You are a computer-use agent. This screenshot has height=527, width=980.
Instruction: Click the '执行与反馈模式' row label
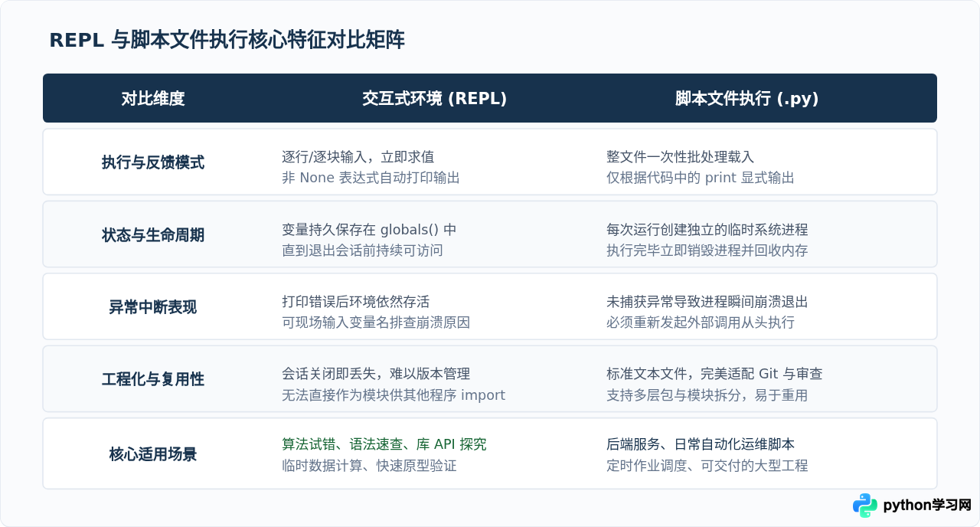coord(153,162)
